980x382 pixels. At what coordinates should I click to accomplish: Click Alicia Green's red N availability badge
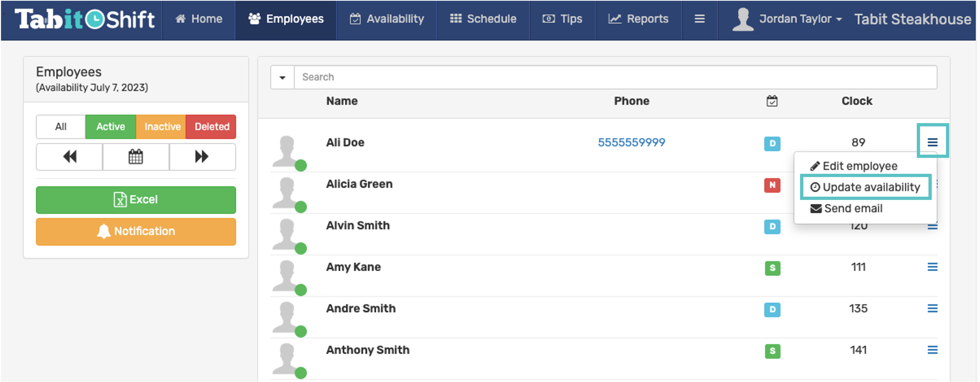(x=772, y=185)
